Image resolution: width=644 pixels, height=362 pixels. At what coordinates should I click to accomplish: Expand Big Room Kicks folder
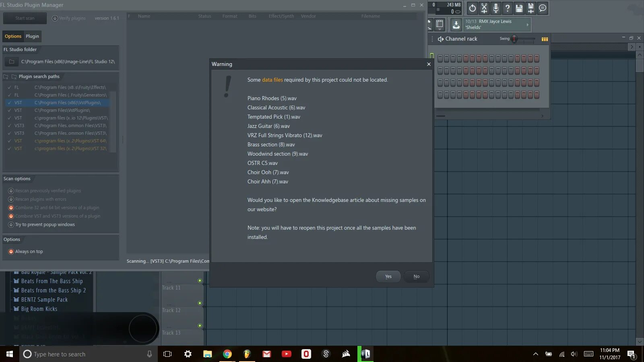point(17,309)
